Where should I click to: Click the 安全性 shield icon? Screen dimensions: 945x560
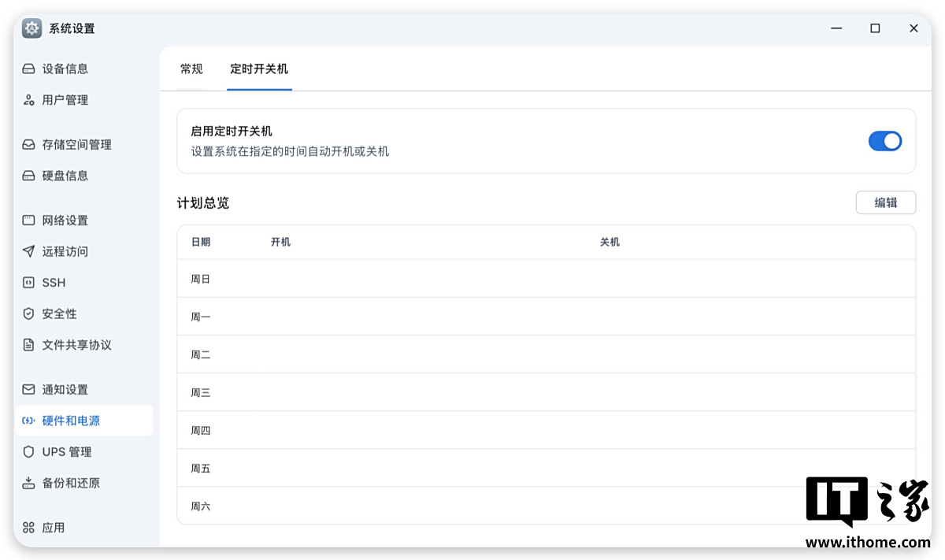[x=29, y=313]
